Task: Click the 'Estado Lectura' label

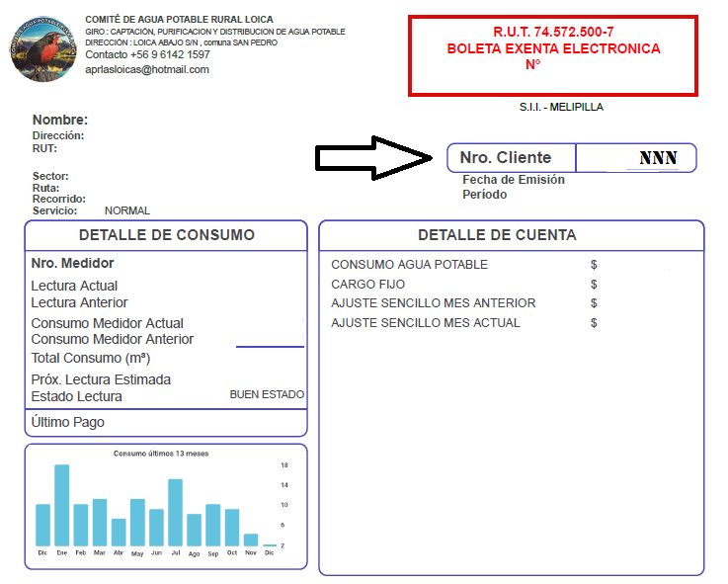Action: (77, 397)
